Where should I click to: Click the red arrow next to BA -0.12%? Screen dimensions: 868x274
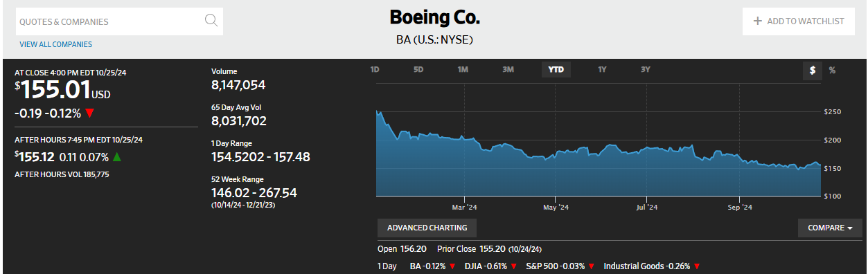click(x=452, y=266)
